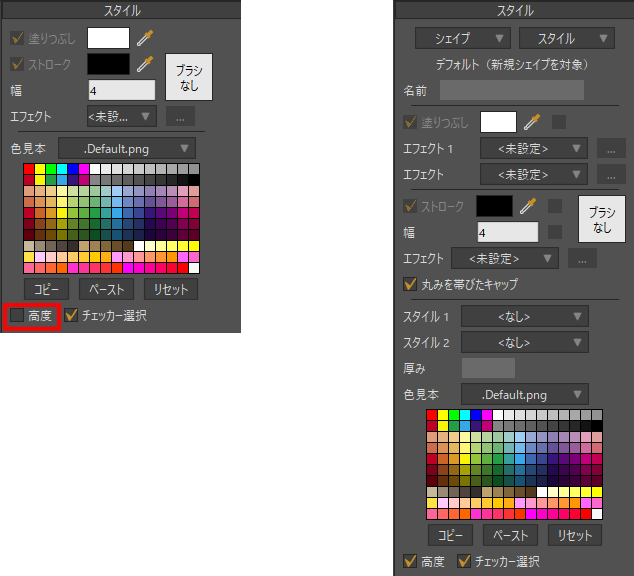Image resolution: width=634 pixels, height=576 pixels.
Task: Uncheck チェッカー選択 in the advanced panel
Action: (464, 561)
